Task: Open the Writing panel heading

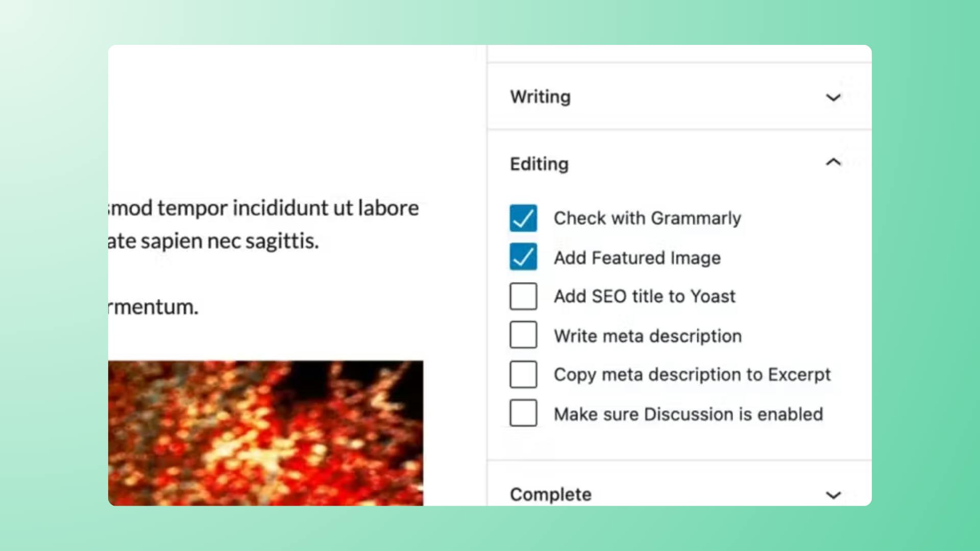Action: coord(541,97)
